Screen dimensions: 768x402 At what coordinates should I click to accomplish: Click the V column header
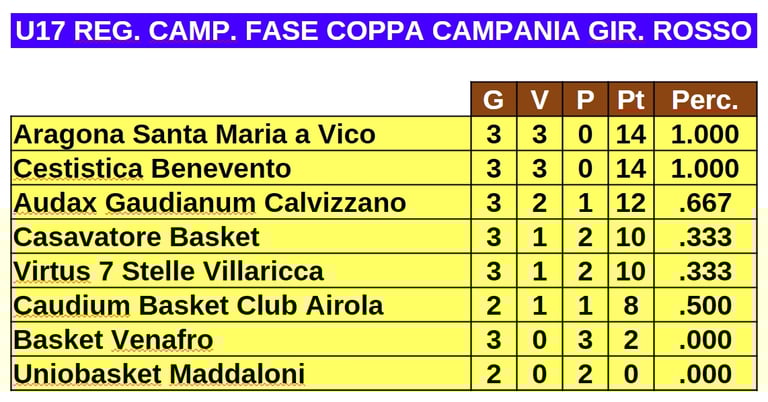[539, 99]
